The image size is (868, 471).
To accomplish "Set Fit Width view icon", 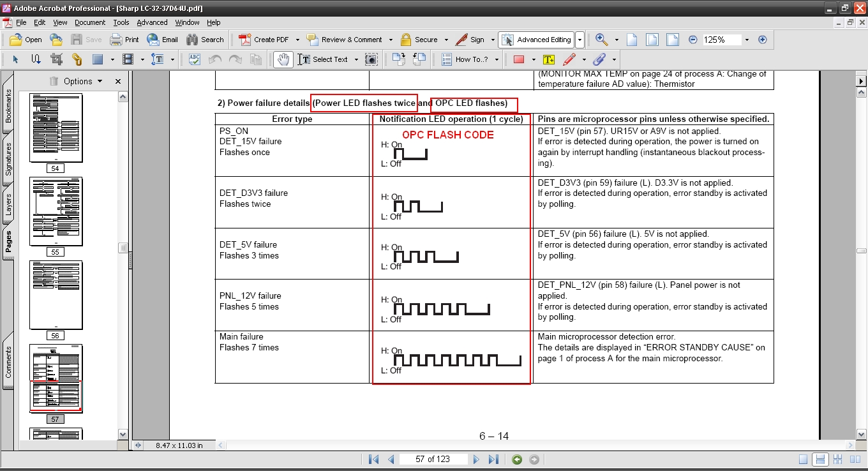I will coord(672,40).
